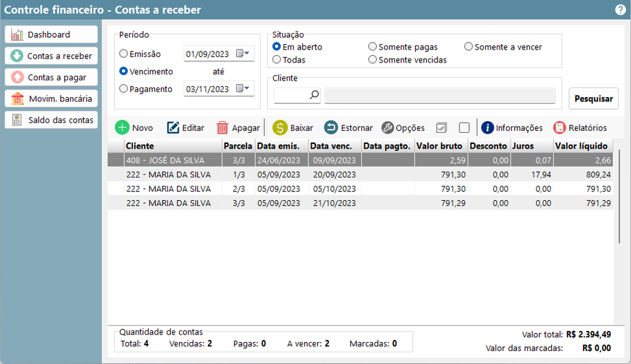Select the Emissão period radio button
This screenshot has height=364, width=631.
pos(124,54)
